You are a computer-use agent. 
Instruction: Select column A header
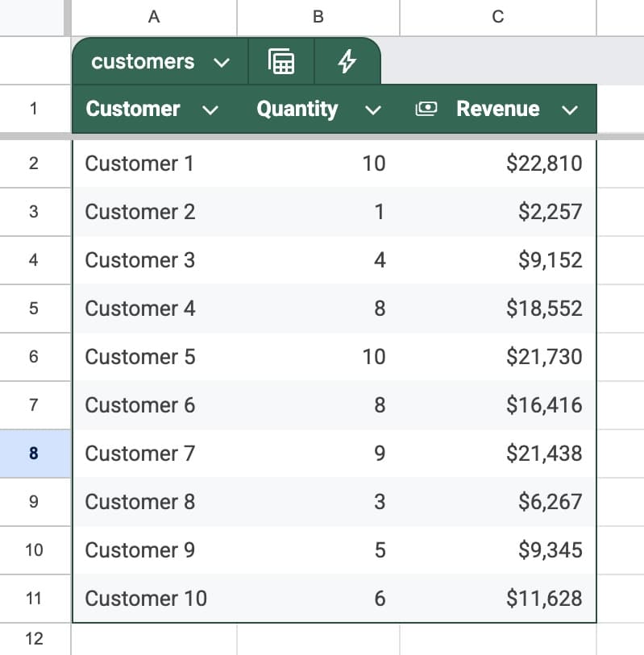click(154, 17)
